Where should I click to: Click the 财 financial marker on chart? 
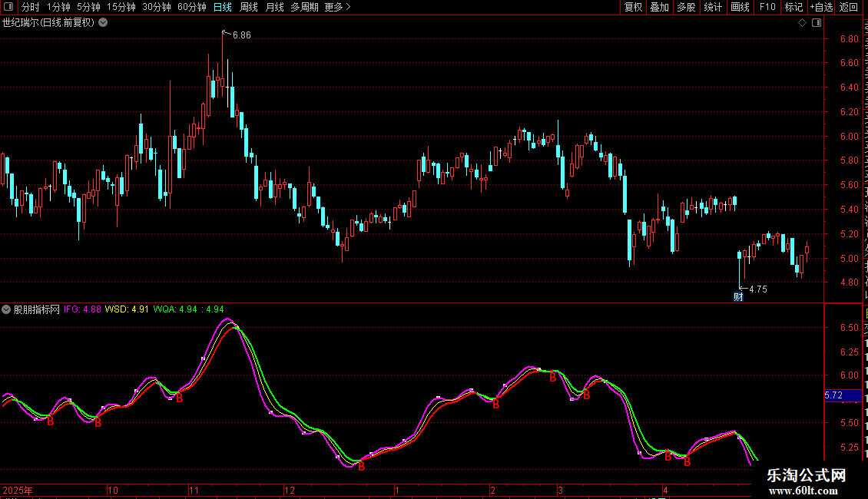(738, 297)
